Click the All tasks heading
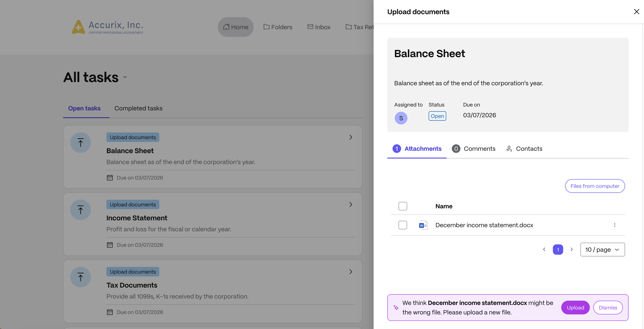 (91, 77)
